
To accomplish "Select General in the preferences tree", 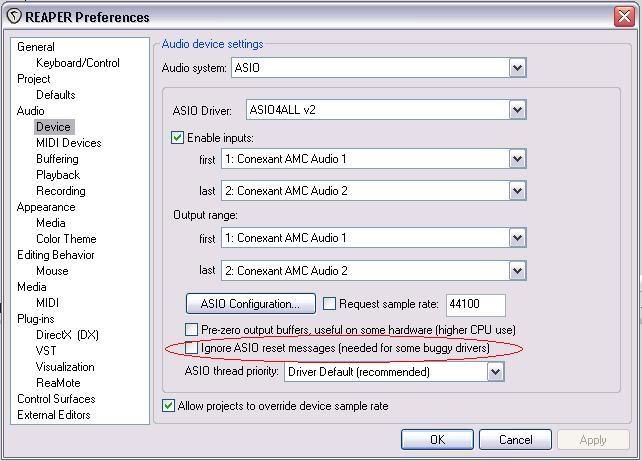I will pos(36,47).
